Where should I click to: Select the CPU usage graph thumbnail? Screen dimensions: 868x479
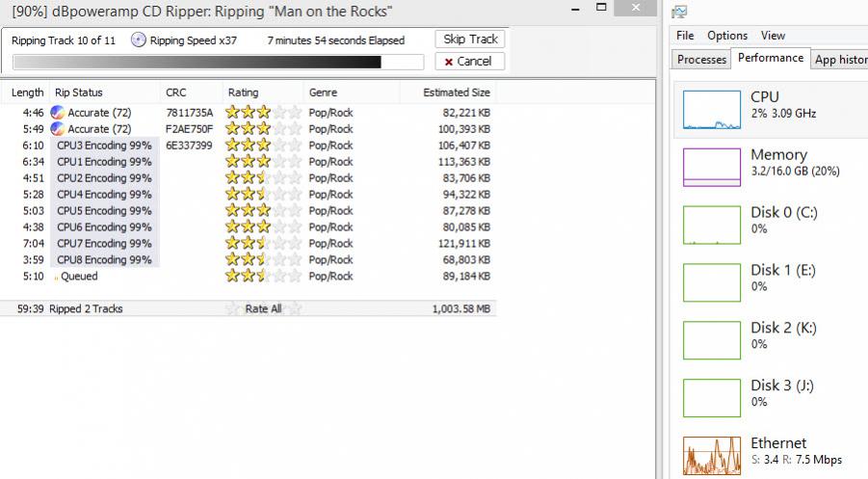point(712,108)
